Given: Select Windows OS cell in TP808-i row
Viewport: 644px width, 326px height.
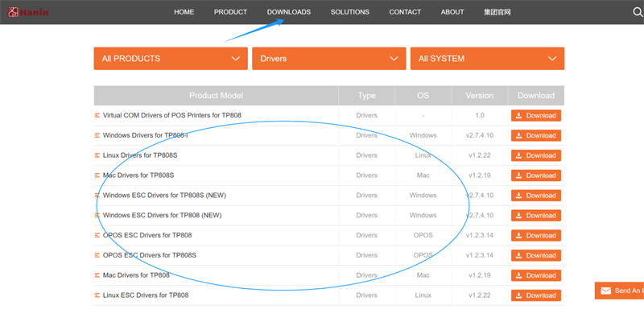Looking at the screenshot, I should 423,135.
